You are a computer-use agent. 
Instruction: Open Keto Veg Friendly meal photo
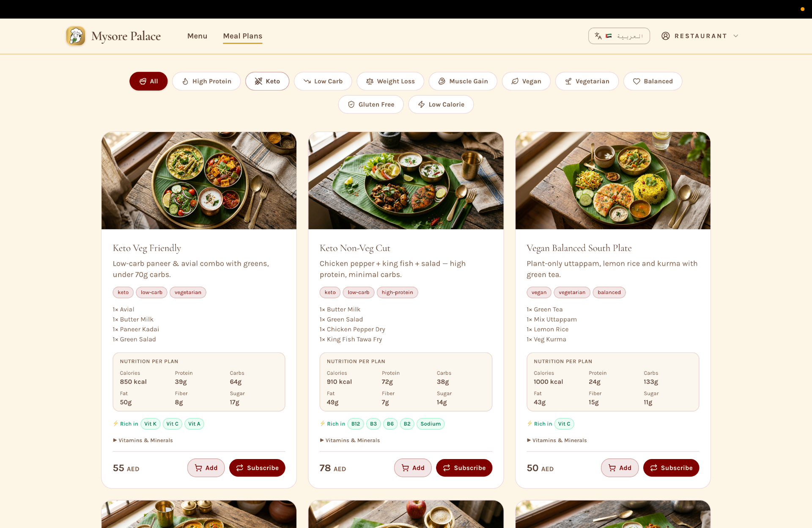(x=199, y=181)
